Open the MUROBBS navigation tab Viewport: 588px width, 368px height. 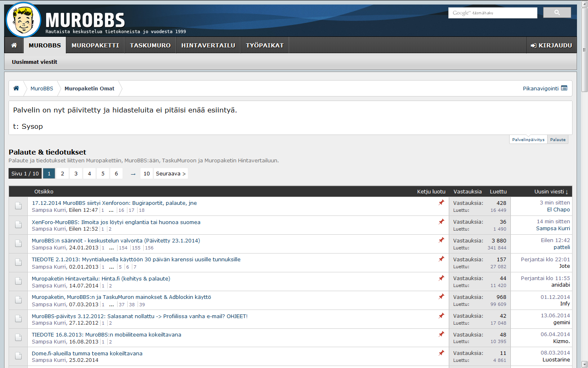coord(45,45)
